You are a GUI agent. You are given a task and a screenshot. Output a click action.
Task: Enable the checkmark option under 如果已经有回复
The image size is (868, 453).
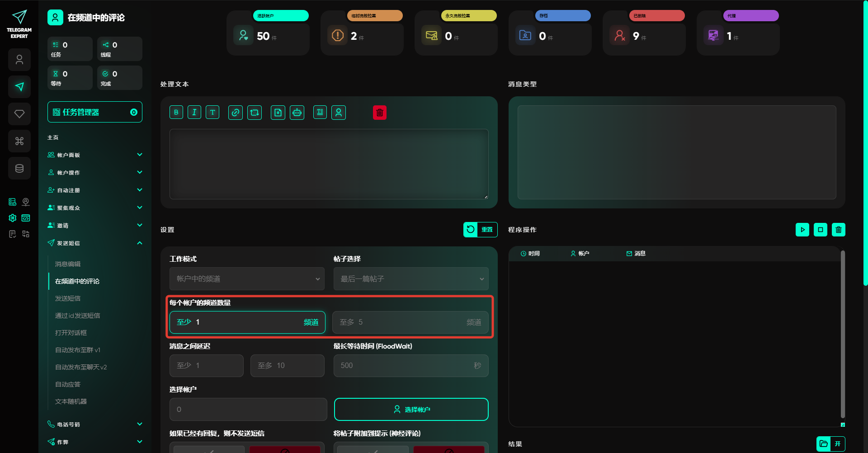coord(209,449)
